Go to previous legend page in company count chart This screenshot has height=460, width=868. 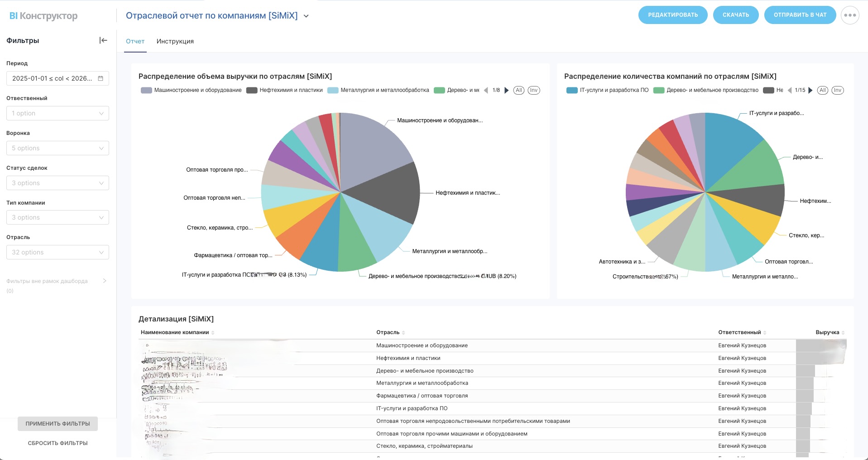[790, 90]
